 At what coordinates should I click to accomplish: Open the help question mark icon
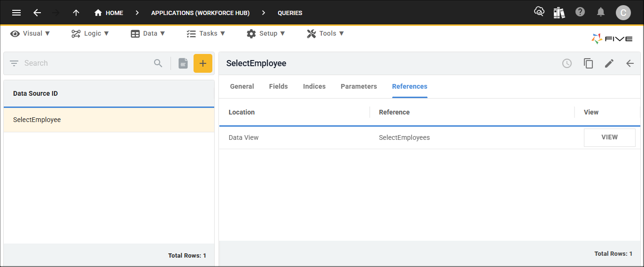point(580,12)
